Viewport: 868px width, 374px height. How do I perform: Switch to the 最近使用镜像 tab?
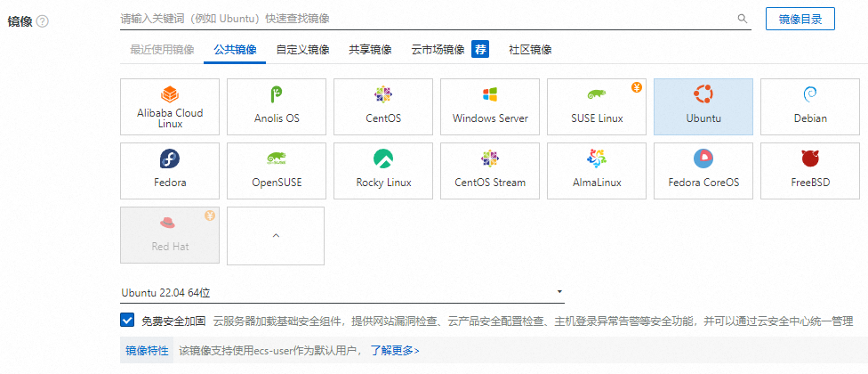[162, 49]
